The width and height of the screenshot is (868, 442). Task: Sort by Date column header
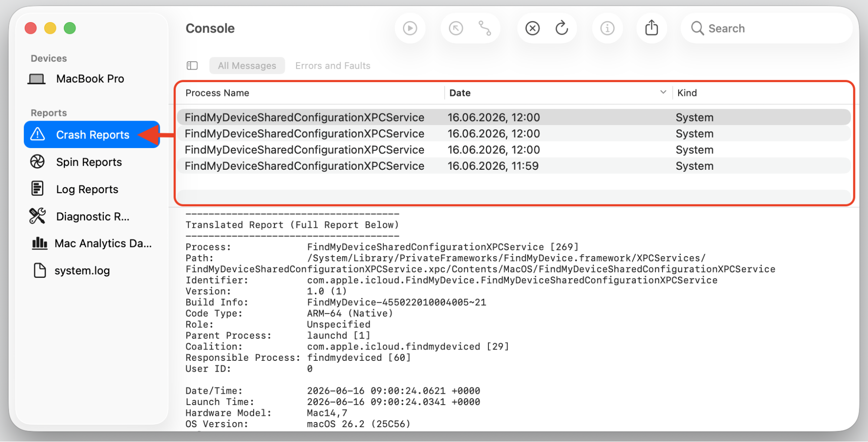[x=460, y=93]
